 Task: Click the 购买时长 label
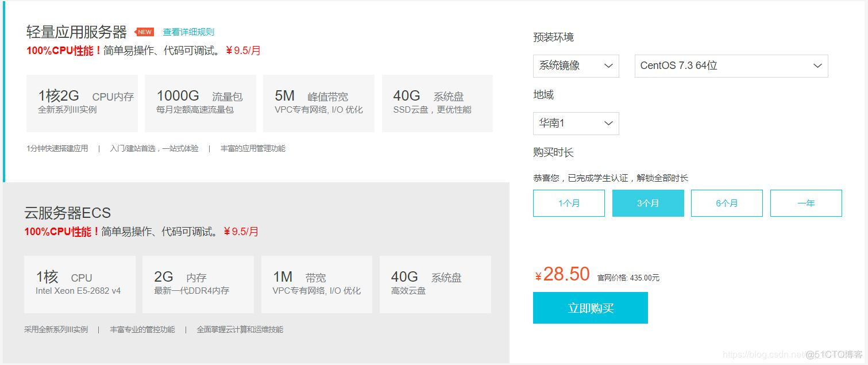[553, 152]
